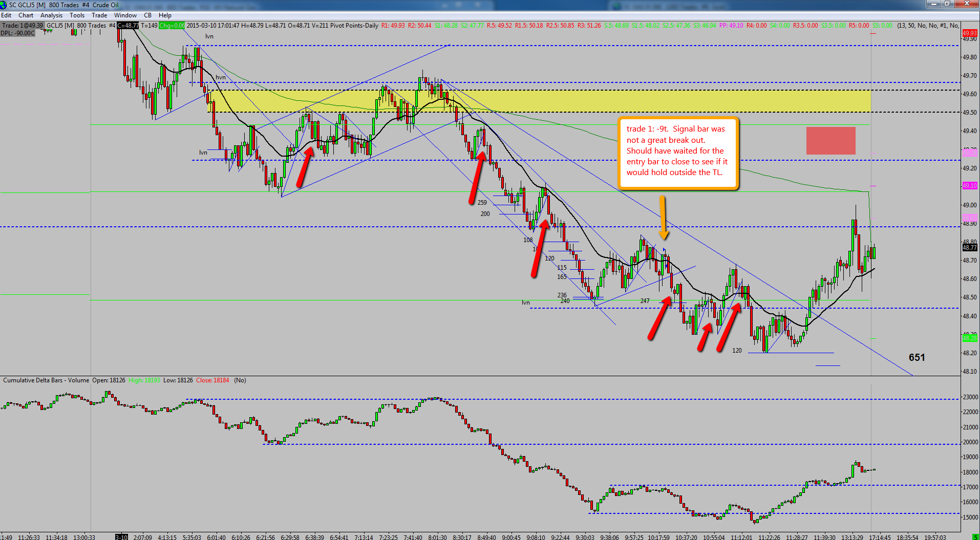The image size is (980, 540).
Task: Click the 'S2: 47.77' support value
Action: (x=472, y=26)
